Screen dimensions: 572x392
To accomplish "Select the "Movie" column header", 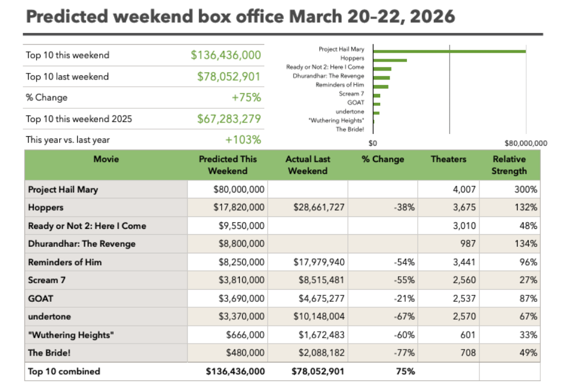I will 106,160.
